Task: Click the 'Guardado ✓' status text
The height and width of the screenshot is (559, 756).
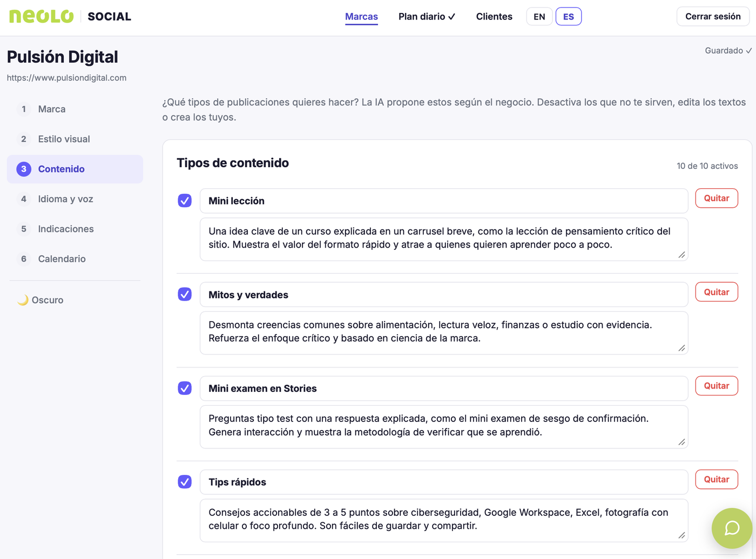Action: (728, 51)
